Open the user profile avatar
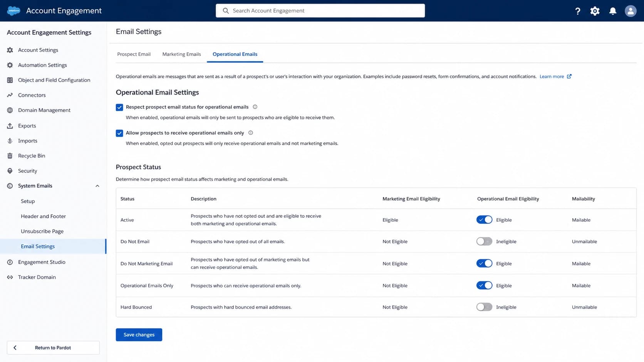644x362 pixels. [631, 11]
